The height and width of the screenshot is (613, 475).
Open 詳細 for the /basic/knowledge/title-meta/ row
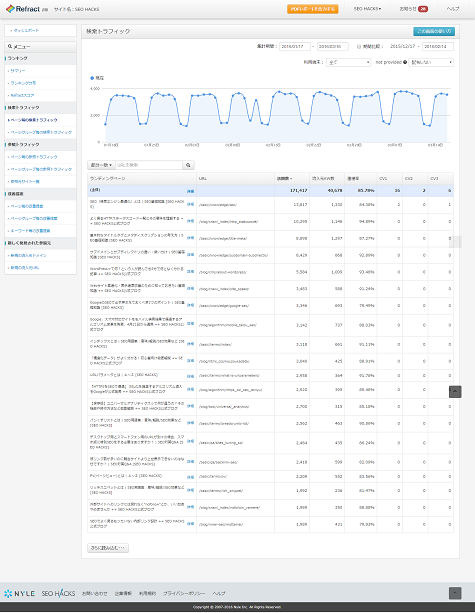(190, 238)
